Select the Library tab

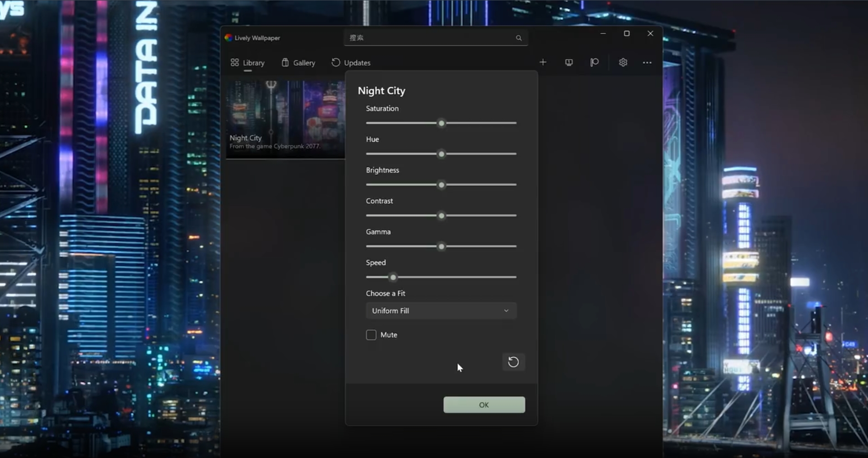coord(248,63)
